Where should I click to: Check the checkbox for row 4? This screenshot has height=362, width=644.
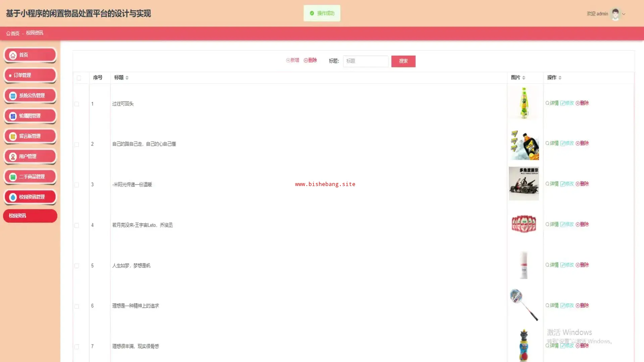[77, 225]
